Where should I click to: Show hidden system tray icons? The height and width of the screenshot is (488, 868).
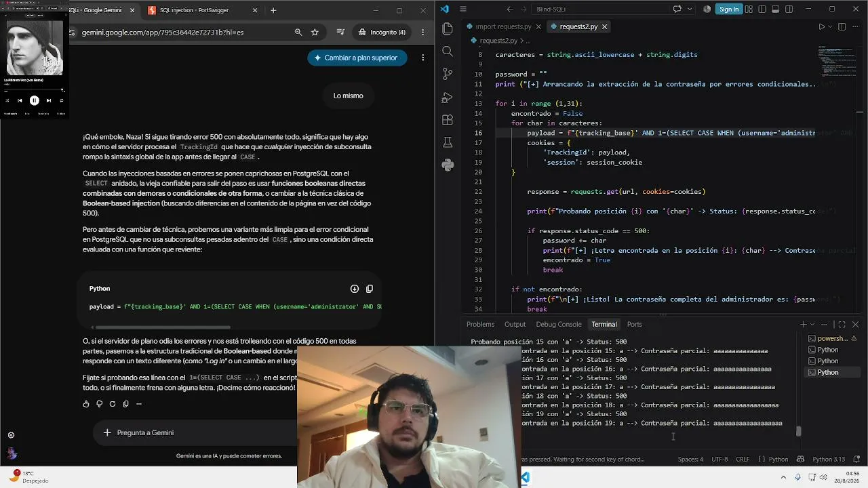point(783,477)
